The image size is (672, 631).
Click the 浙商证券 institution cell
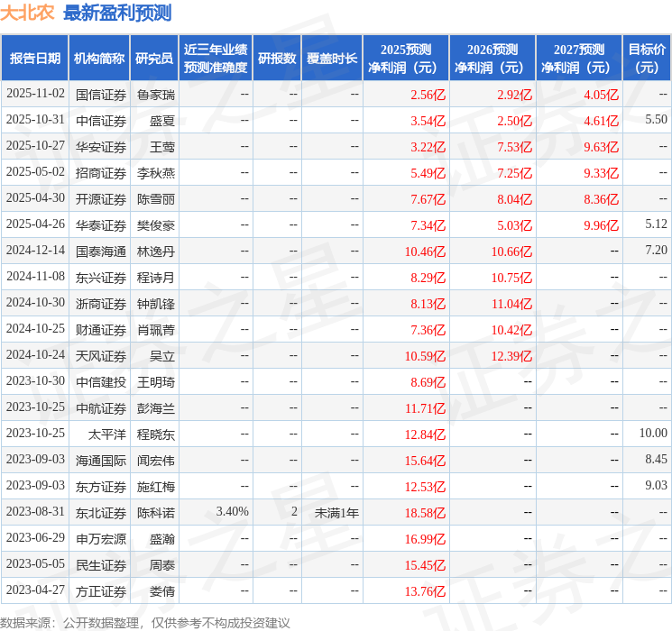[101, 304]
